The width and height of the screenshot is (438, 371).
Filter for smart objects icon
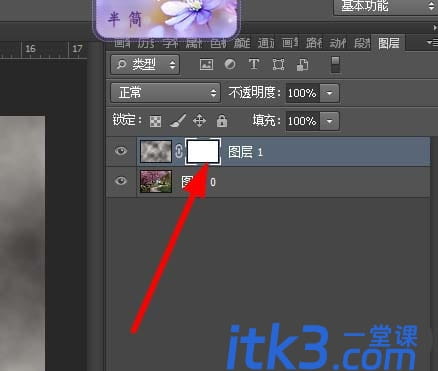302,65
